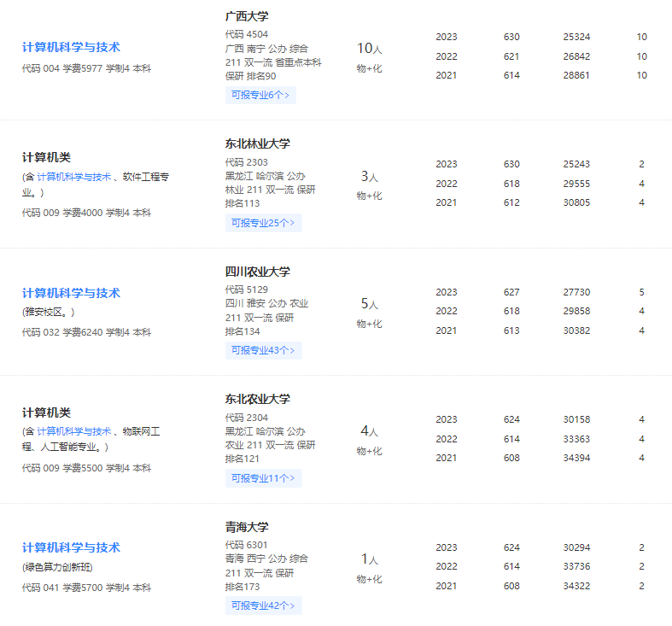This screenshot has height=626, width=672.
Task: Click rank value 34322 for 青海大学 2021
Action: (x=576, y=587)
